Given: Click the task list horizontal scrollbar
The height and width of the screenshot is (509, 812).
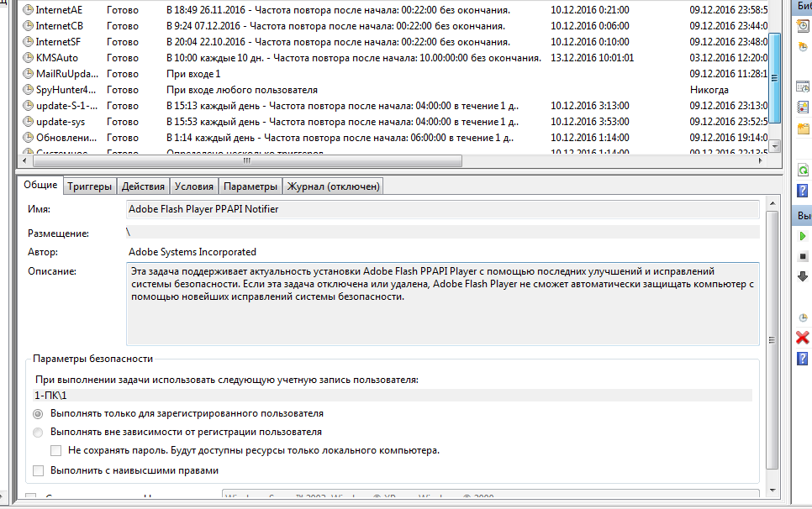Looking at the screenshot, I should point(252,160).
